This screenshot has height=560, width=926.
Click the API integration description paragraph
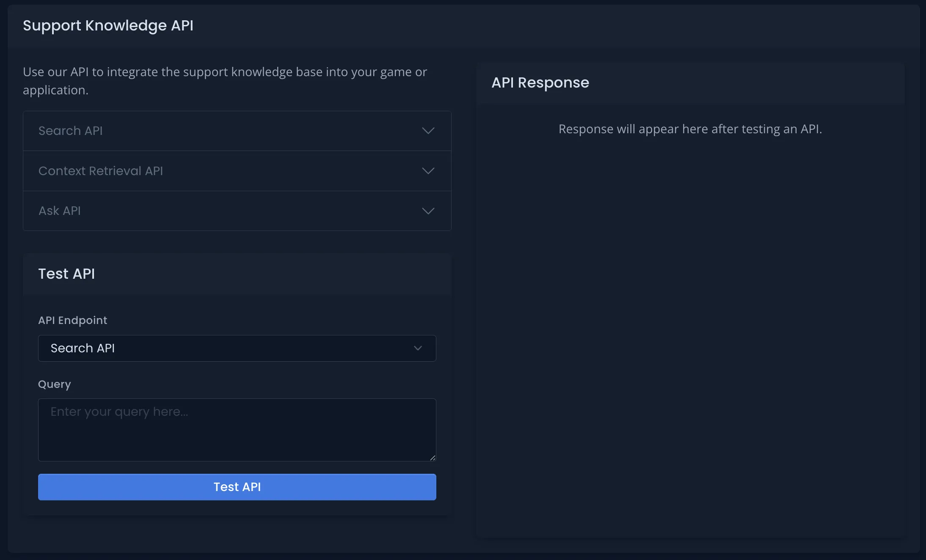[x=225, y=81]
